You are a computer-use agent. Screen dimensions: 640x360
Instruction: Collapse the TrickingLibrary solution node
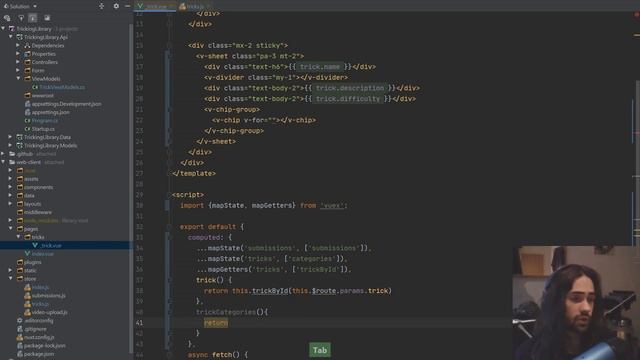(x=3, y=29)
